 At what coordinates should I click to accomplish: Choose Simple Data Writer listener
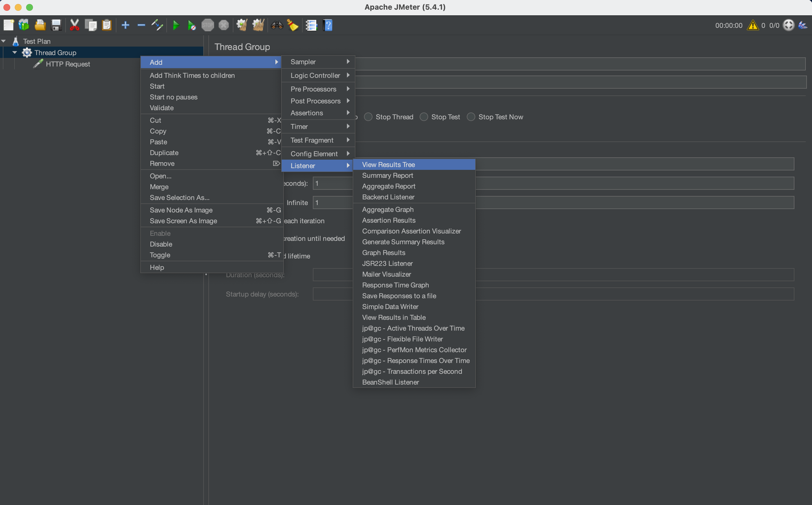pos(414,307)
